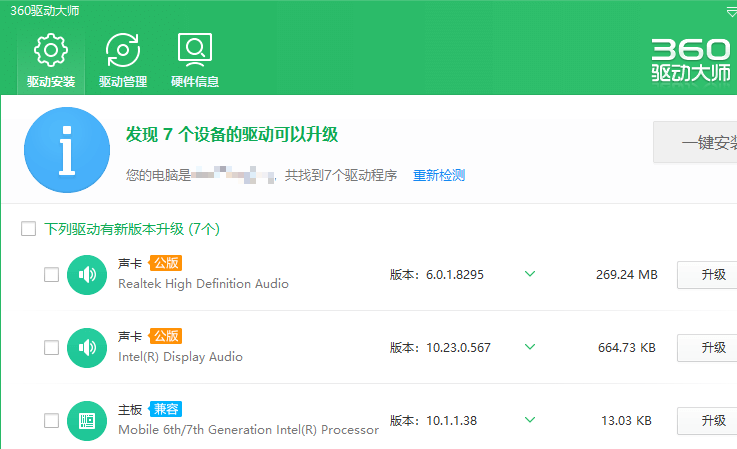
Task: Click the Realtek sound card speaker icon
Action: coord(87,275)
